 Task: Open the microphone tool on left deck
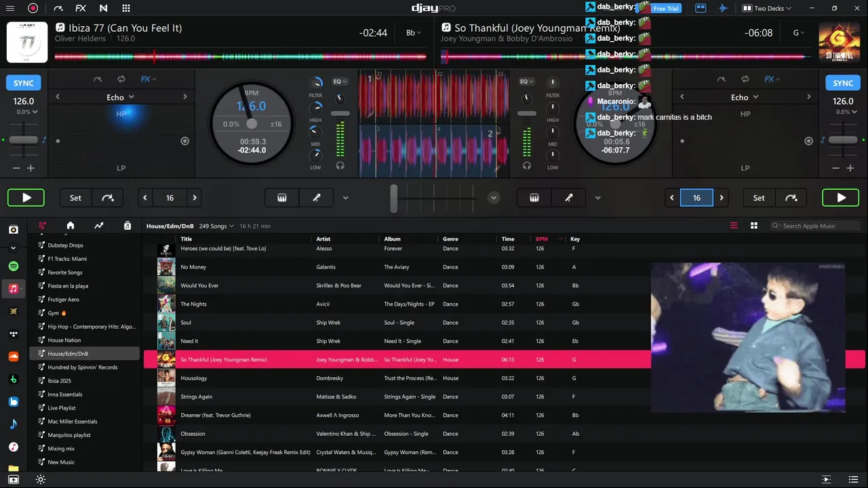pyautogui.click(x=317, y=198)
